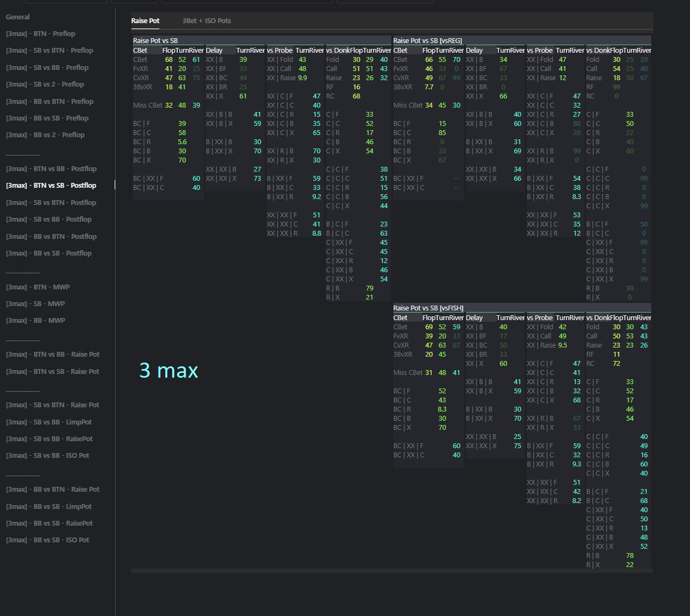Image resolution: width=690 pixels, height=616 pixels.
Task: Select [3max] - BTN - MWP entry
Action: click(38, 287)
